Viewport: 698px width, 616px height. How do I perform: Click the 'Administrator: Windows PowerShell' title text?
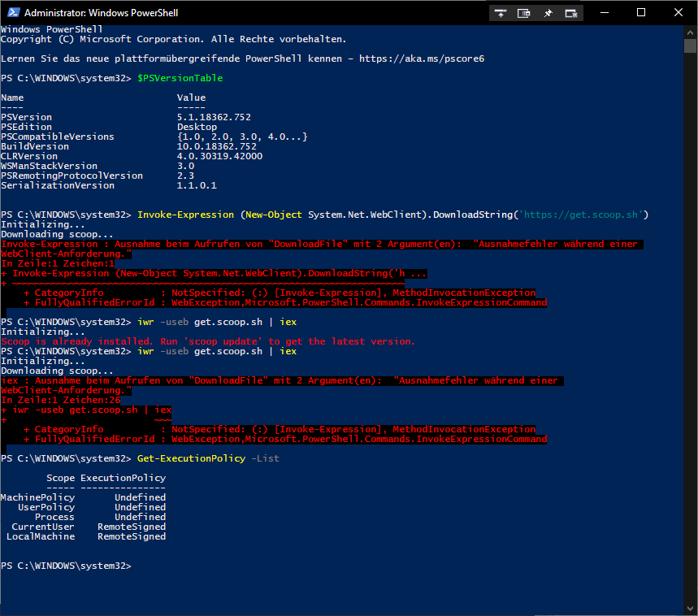pyautogui.click(x=102, y=13)
